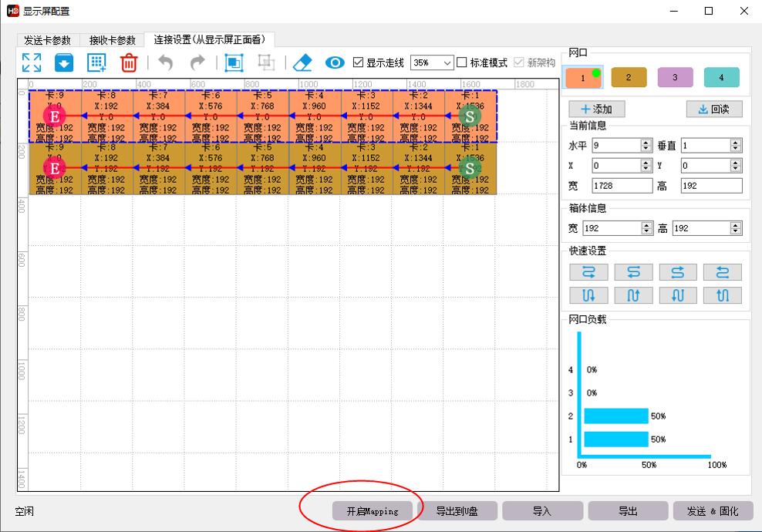Click the add-grid cabinet icon
Viewport: 762px width, 532px height.
coord(96,62)
